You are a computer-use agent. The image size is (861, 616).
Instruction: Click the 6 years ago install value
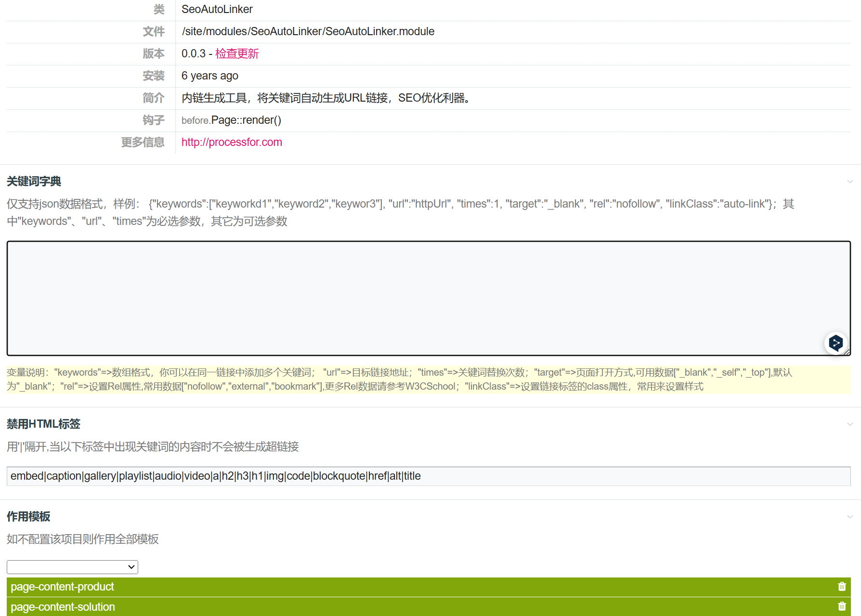(x=210, y=76)
